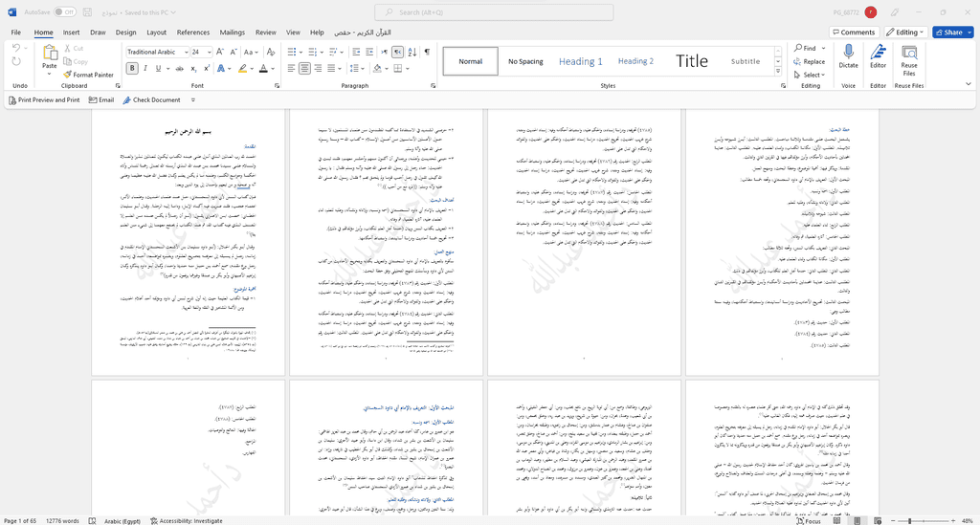Click the Undo arrow icon

(15, 48)
